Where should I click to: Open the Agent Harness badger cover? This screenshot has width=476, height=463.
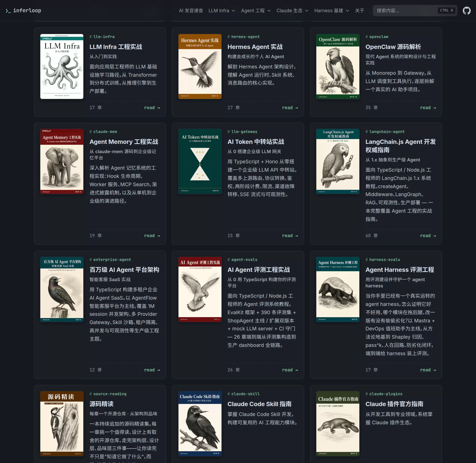[338, 289]
